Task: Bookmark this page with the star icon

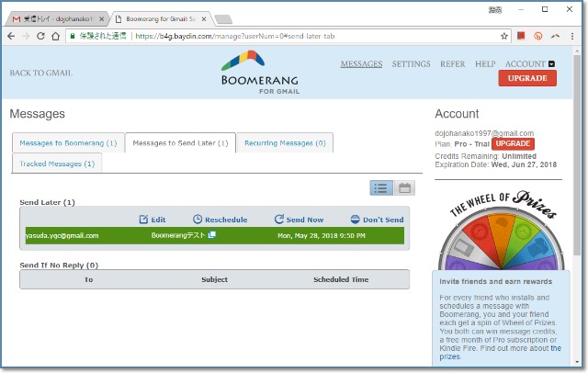Action: click(x=504, y=36)
